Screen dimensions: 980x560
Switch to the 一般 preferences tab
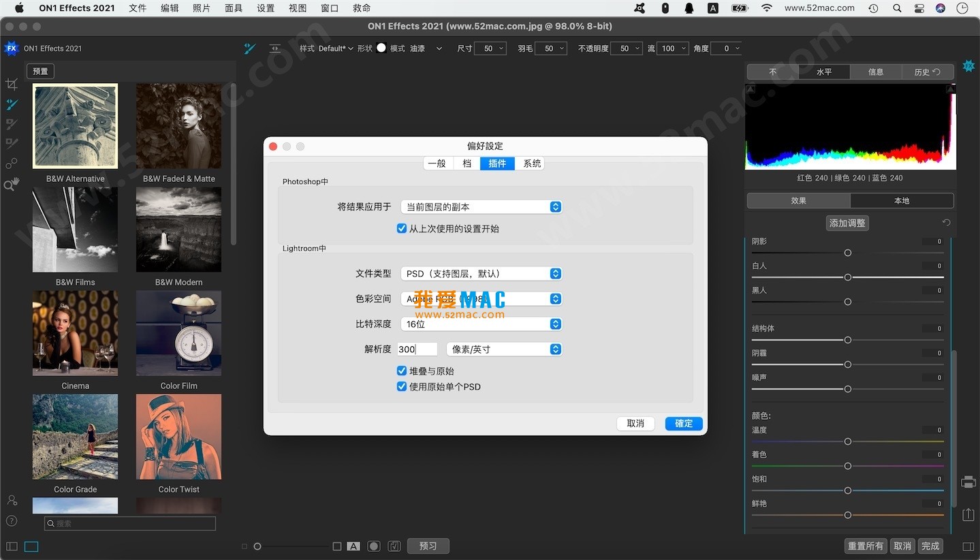(437, 164)
